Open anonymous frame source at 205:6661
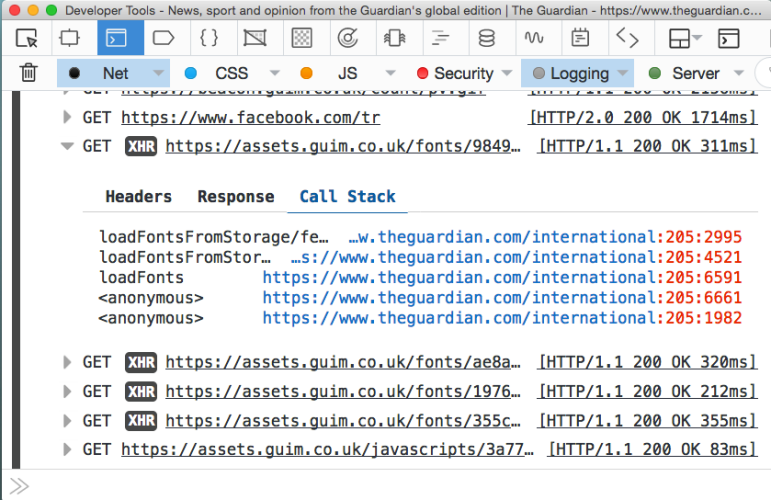Viewport: 771px width, 500px height. point(502,297)
